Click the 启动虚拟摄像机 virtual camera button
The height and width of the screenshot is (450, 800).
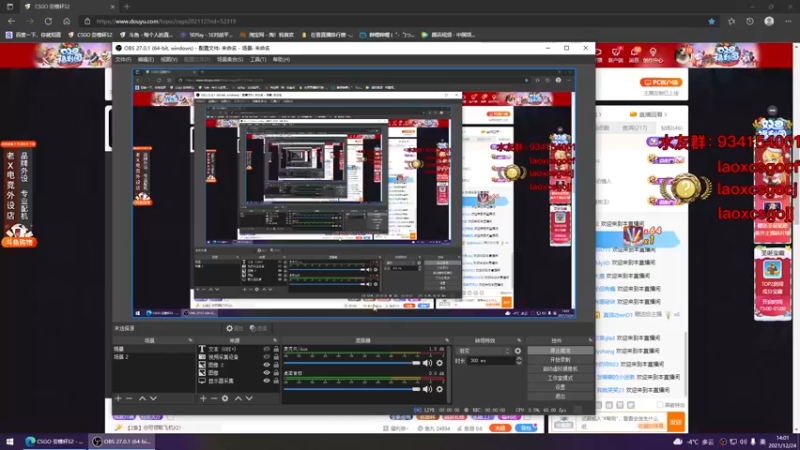point(560,369)
